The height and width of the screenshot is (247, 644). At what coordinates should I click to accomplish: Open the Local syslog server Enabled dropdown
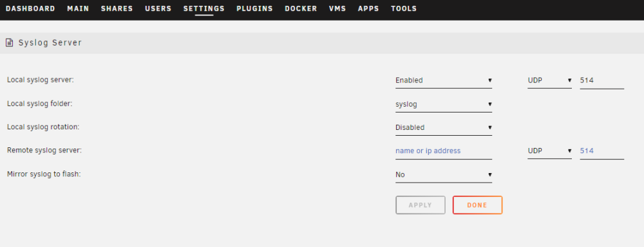[x=444, y=80]
